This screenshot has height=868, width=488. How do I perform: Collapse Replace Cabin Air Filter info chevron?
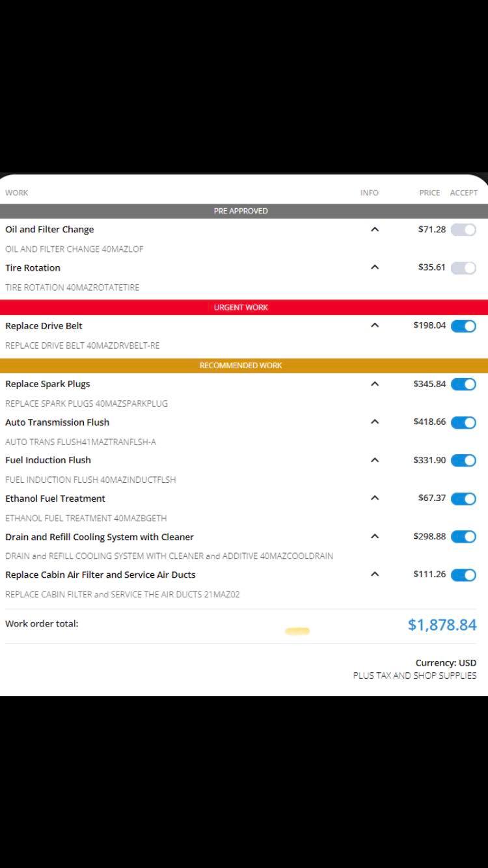[375, 574]
